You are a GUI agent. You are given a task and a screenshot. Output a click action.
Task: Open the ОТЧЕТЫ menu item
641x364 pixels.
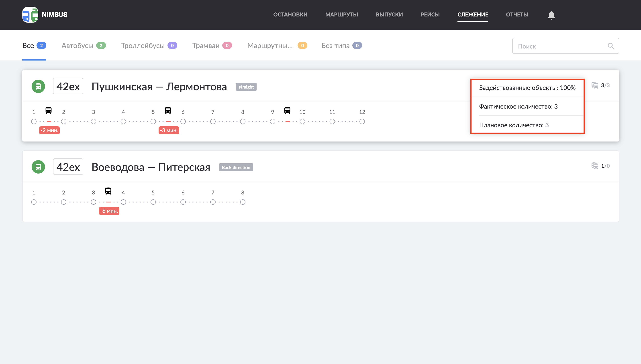517,14
